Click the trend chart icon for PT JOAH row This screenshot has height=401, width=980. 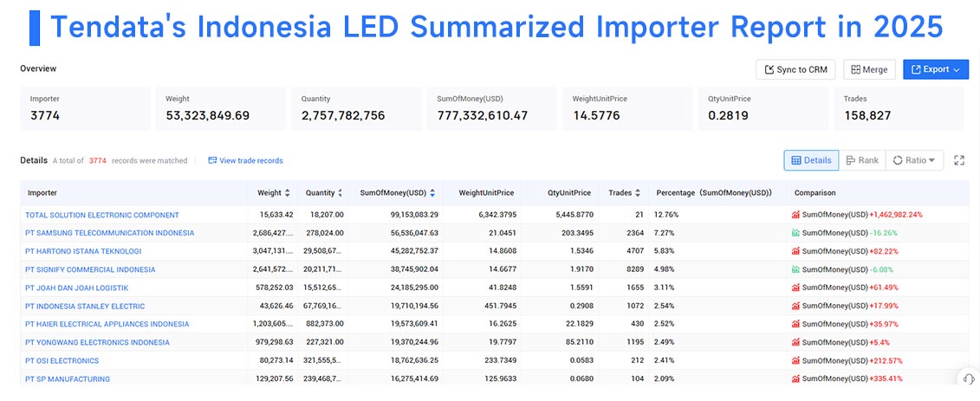[x=795, y=288]
